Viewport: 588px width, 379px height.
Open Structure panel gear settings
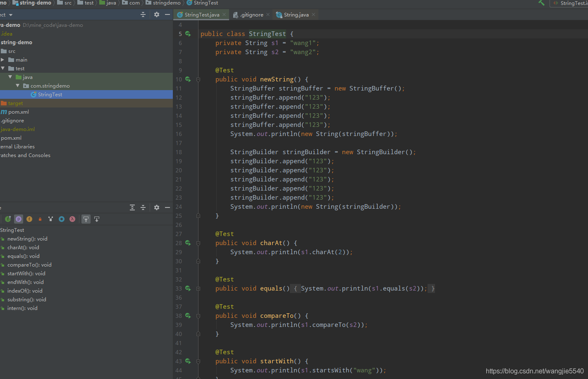pyautogui.click(x=157, y=207)
